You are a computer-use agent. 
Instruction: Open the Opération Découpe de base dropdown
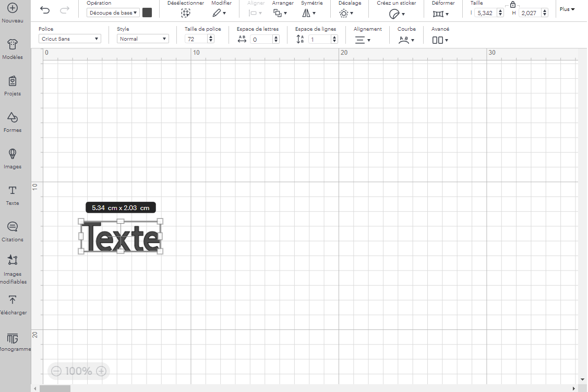coord(113,13)
